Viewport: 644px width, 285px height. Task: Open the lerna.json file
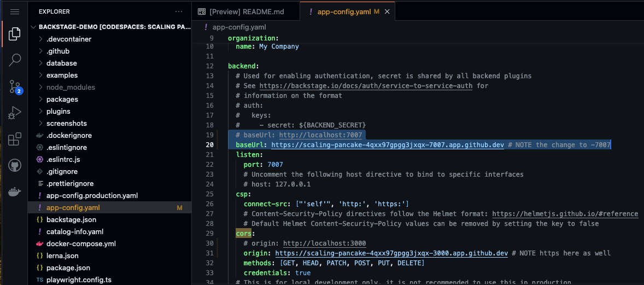click(110, 256)
